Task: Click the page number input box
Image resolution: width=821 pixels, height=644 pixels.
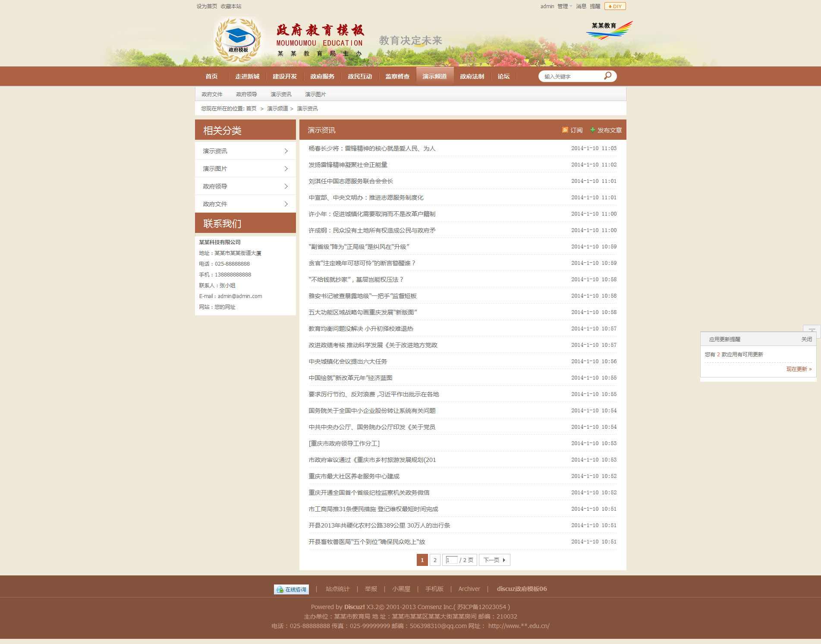Action: coord(451,560)
